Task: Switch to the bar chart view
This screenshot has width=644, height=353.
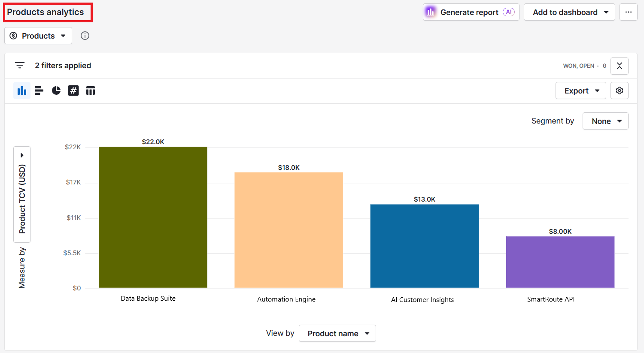Action: pyautogui.click(x=39, y=91)
